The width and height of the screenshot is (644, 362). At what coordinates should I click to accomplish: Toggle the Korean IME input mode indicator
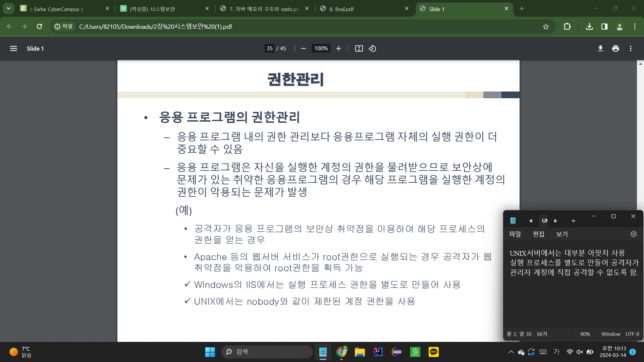(x=556, y=352)
